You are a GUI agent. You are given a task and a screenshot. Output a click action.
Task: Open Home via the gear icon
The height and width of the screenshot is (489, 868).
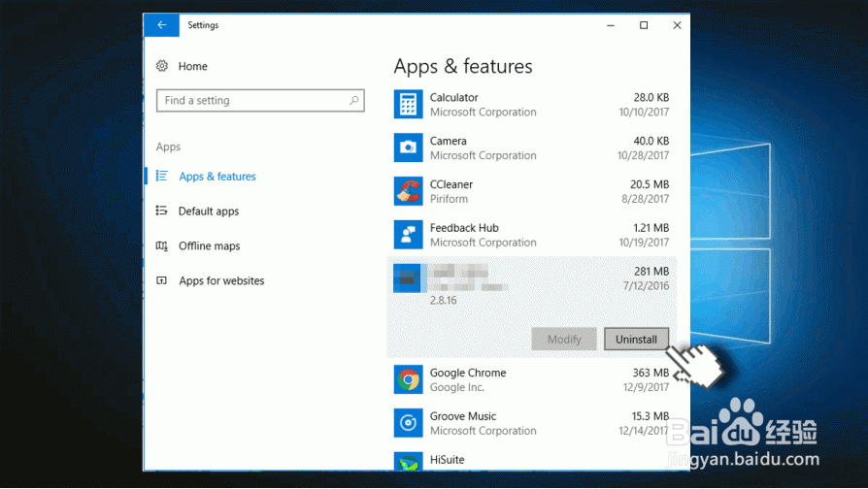tap(161, 66)
